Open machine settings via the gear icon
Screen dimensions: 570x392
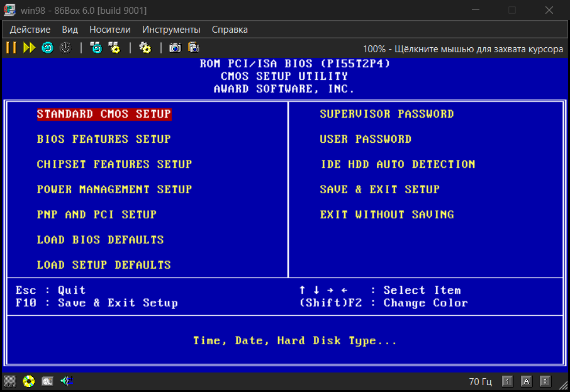point(145,48)
